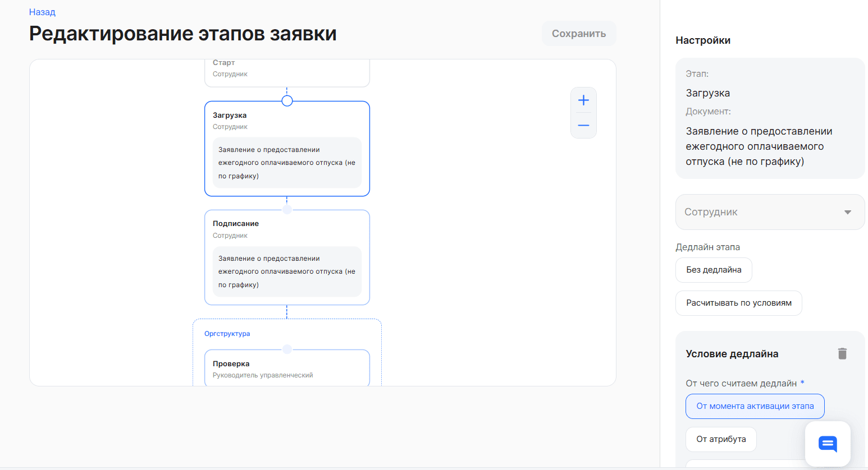Select От момента активации этапа
The height and width of the screenshot is (470, 868).
pos(755,406)
